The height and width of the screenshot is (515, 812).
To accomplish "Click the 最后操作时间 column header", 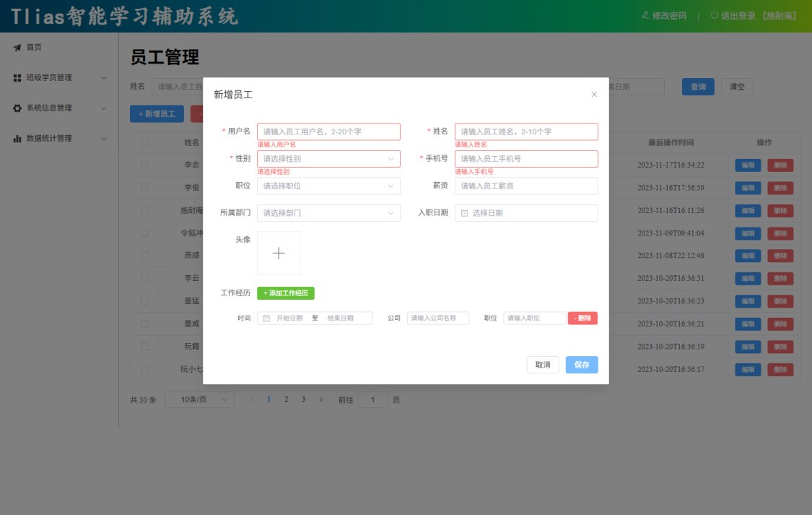I will (671, 142).
